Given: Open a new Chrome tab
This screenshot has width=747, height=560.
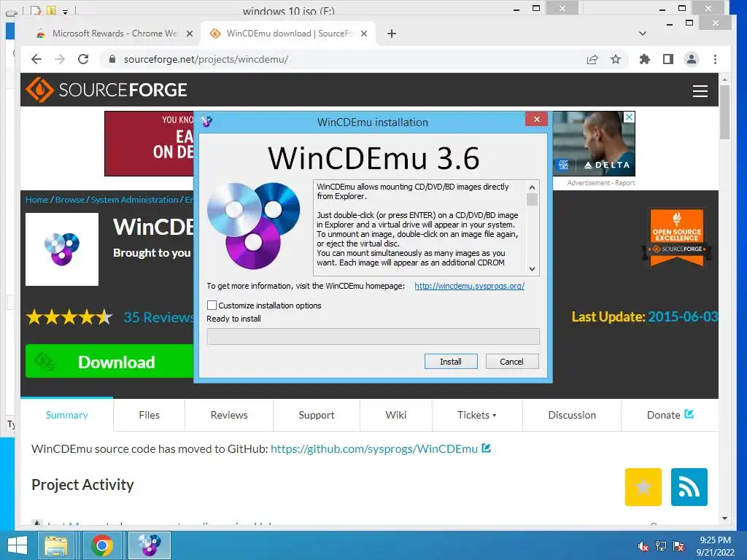Looking at the screenshot, I should click(392, 34).
